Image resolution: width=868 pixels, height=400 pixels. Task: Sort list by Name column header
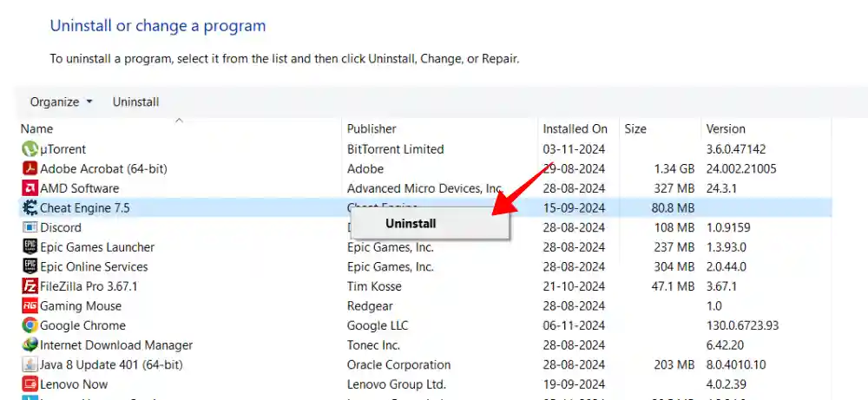click(x=36, y=129)
